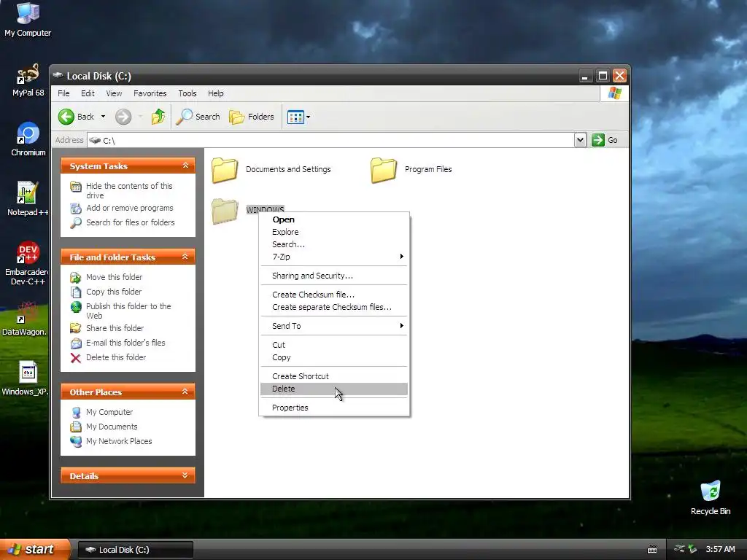Click Local Disk (C:) taskbar button
The width and height of the screenshot is (747, 560).
pyautogui.click(x=135, y=550)
